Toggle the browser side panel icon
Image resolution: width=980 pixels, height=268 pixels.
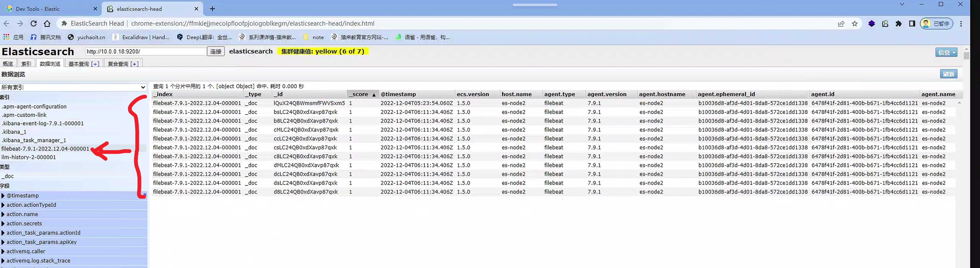[912, 24]
